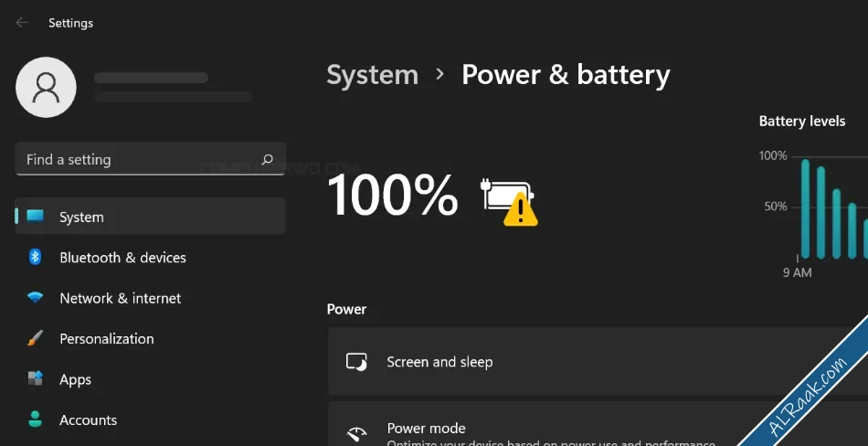The height and width of the screenshot is (446, 868).
Task: Expand the Power mode row
Action: tap(598, 424)
